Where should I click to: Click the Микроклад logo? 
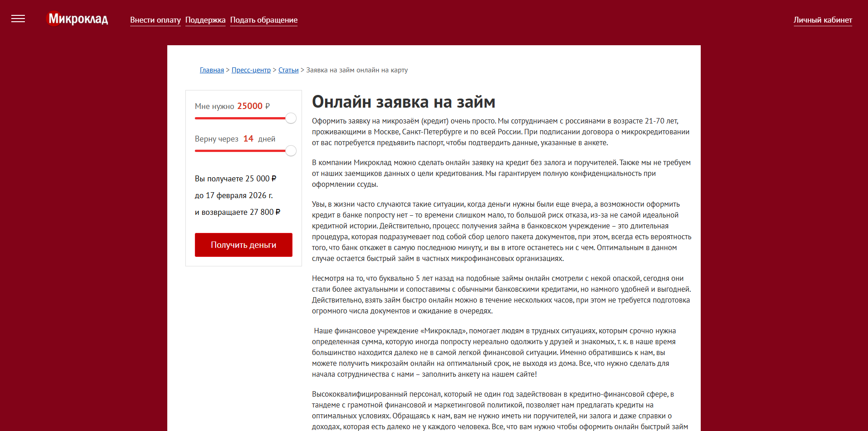pos(77,19)
